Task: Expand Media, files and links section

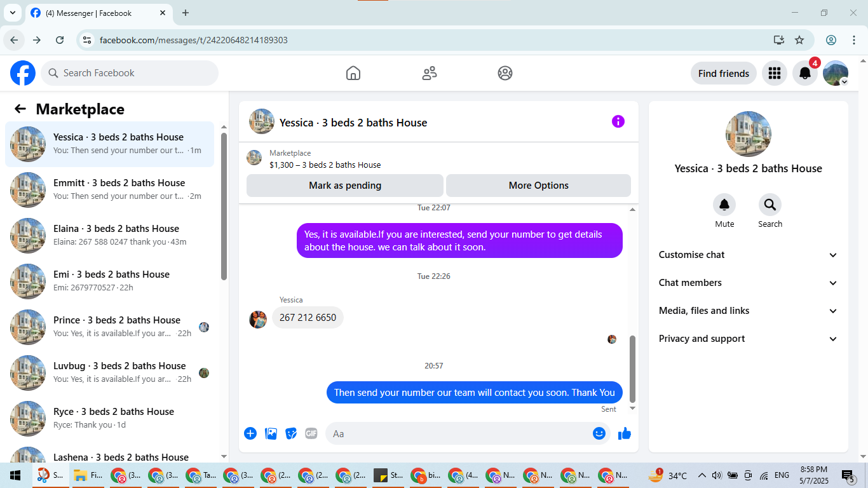Action: (749, 311)
